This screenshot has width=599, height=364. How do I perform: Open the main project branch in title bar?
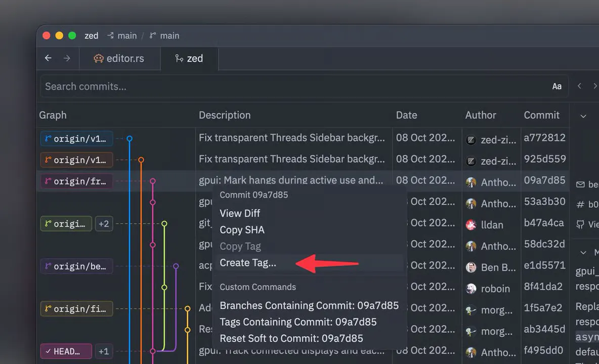[x=122, y=35]
